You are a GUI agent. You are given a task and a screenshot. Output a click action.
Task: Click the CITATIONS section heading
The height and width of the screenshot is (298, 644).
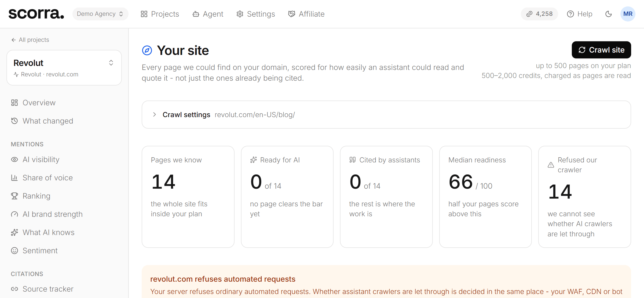(27, 274)
